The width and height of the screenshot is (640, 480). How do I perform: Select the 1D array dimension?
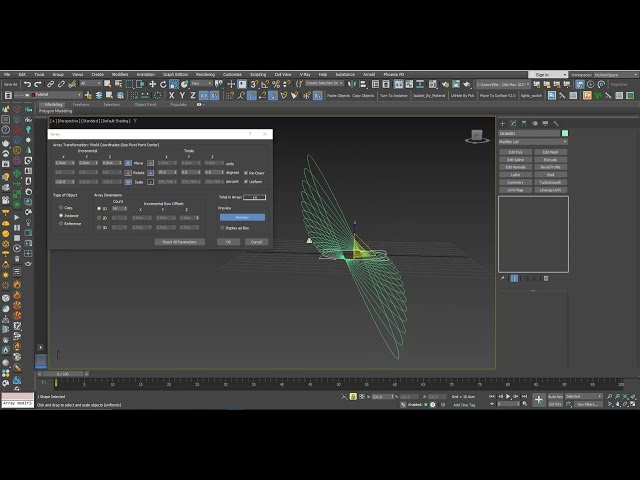99,209
